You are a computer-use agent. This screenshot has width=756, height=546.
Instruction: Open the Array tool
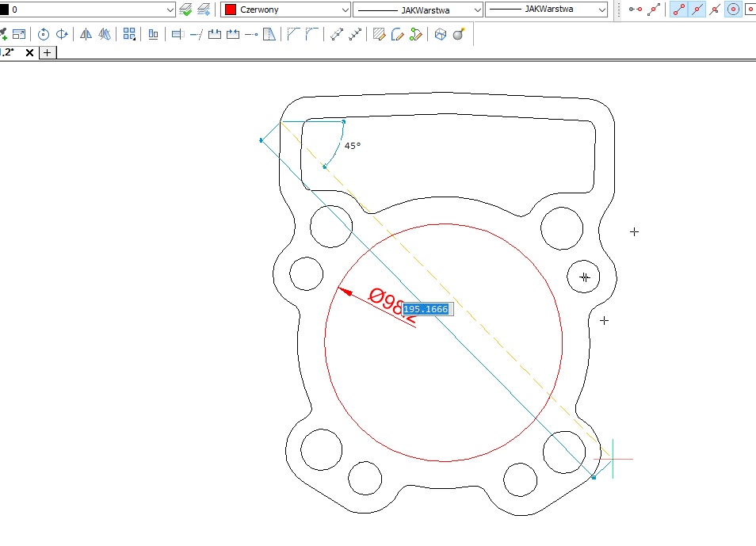click(129, 35)
